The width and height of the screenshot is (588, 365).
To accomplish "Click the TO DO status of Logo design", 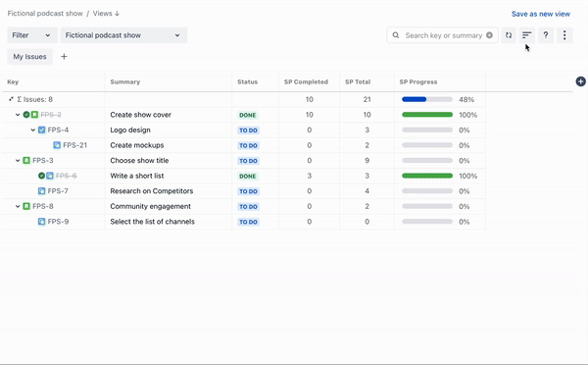I will pyautogui.click(x=248, y=130).
